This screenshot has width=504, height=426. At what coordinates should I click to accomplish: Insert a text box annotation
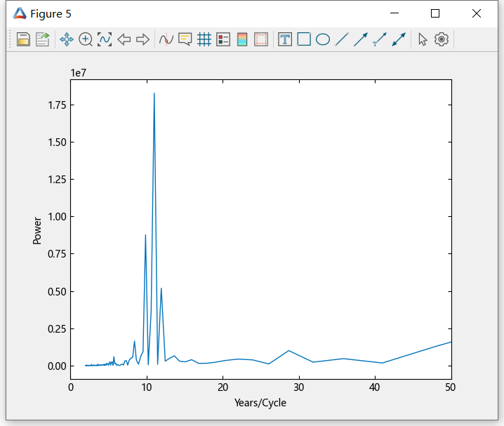(x=285, y=39)
